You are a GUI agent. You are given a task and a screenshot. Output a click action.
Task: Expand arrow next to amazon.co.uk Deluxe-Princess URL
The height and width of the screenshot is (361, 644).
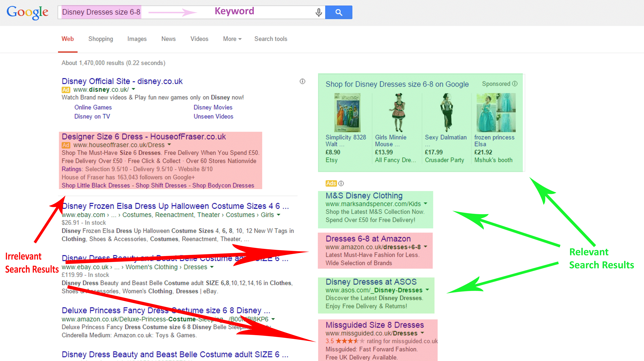(x=273, y=319)
